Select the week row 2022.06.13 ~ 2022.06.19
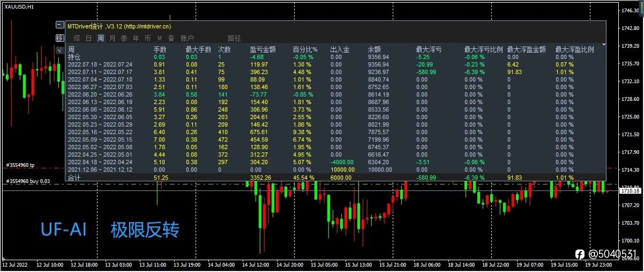The image size is (644, 272). [x=335, y=102]
